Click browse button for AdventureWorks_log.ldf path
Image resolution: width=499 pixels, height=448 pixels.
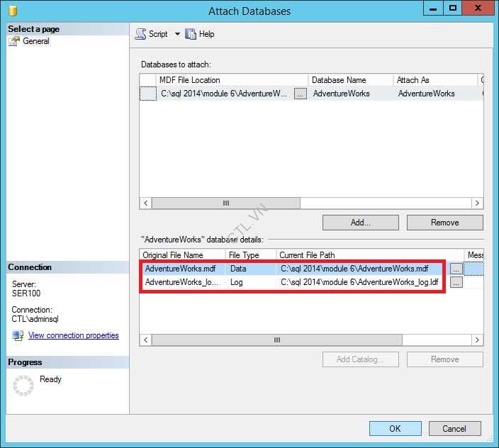point(456,282)
